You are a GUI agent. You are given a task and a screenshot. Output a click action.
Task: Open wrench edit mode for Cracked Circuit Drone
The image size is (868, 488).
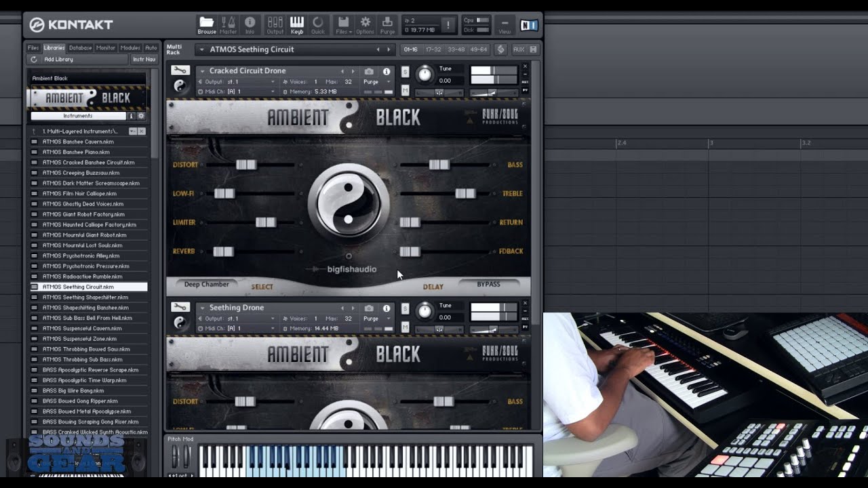pyautogui.click(x=180, y=70)
